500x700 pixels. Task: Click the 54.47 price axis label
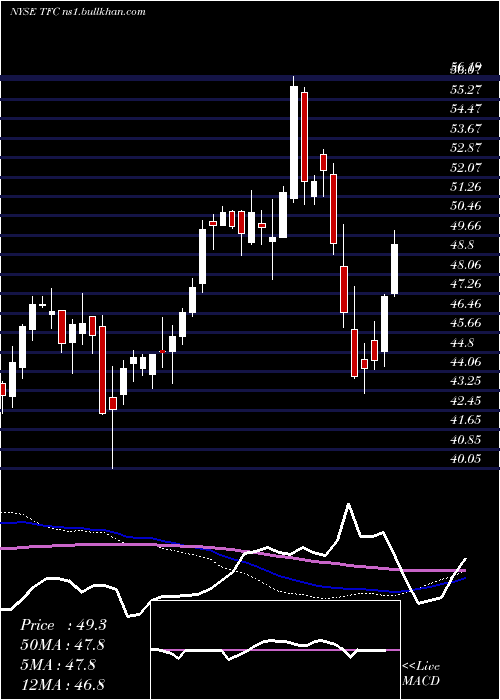(x=466, y=109)
